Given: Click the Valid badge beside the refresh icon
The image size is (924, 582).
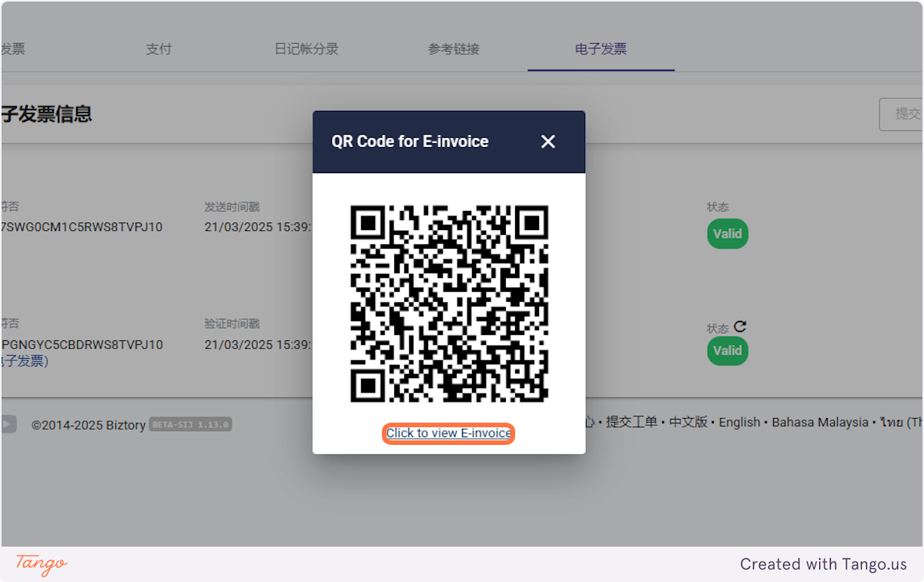Looking at the screenshot, I should coord(728,350).
